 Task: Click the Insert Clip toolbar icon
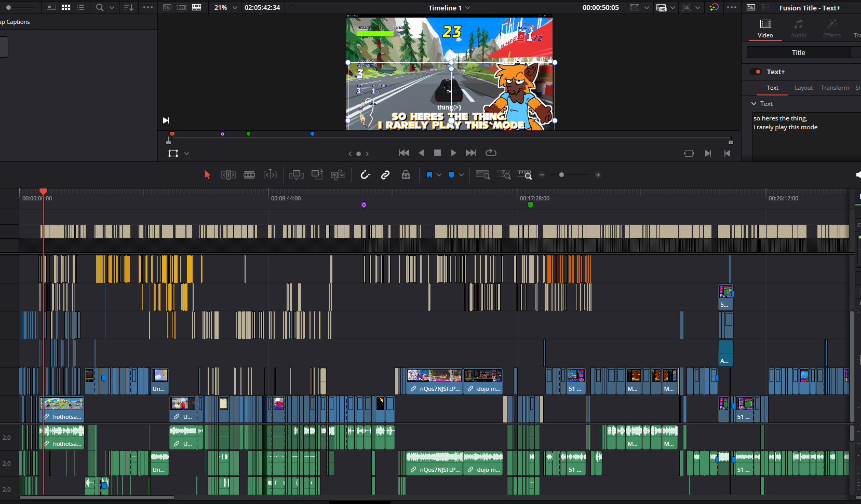(296, 175)
